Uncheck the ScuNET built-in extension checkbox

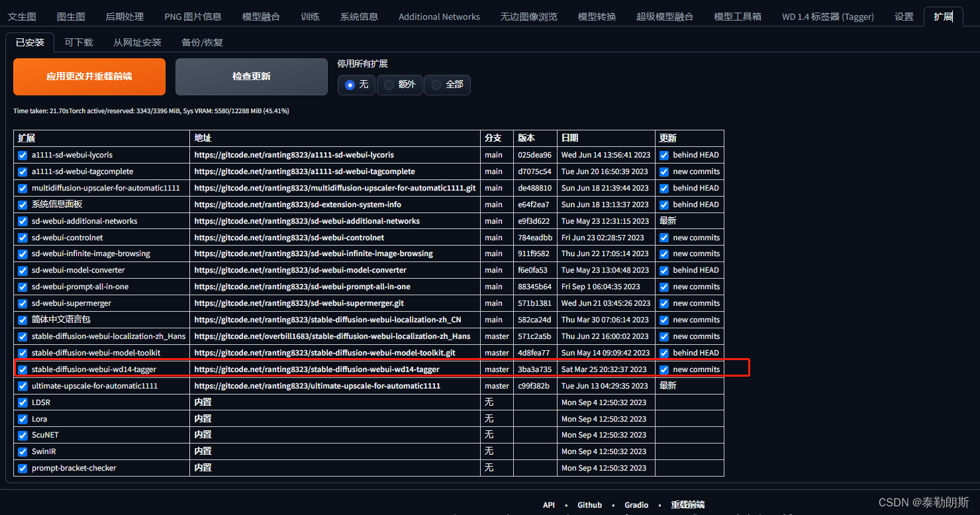tap(23, 435)
